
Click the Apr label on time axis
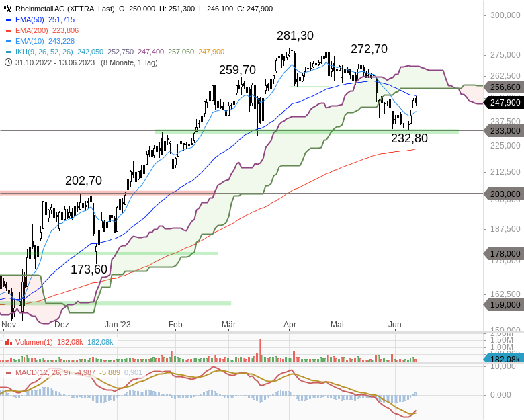(x=290, y=325)
